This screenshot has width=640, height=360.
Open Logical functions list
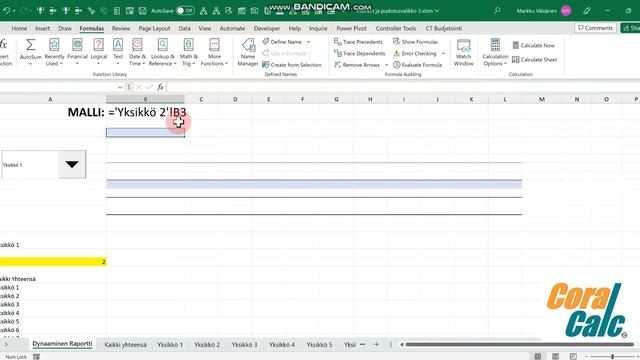tap(98, 52)
